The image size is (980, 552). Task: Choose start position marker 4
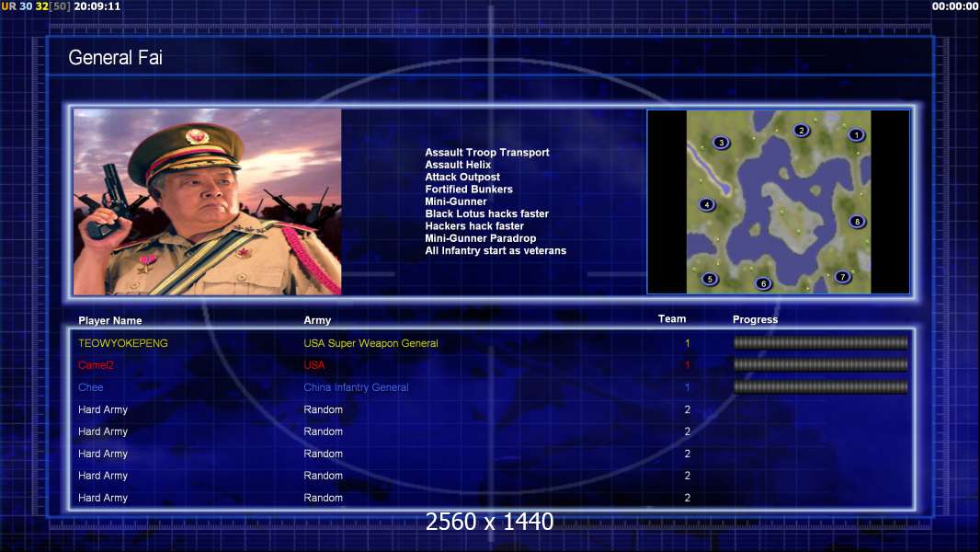click(707, 204)
